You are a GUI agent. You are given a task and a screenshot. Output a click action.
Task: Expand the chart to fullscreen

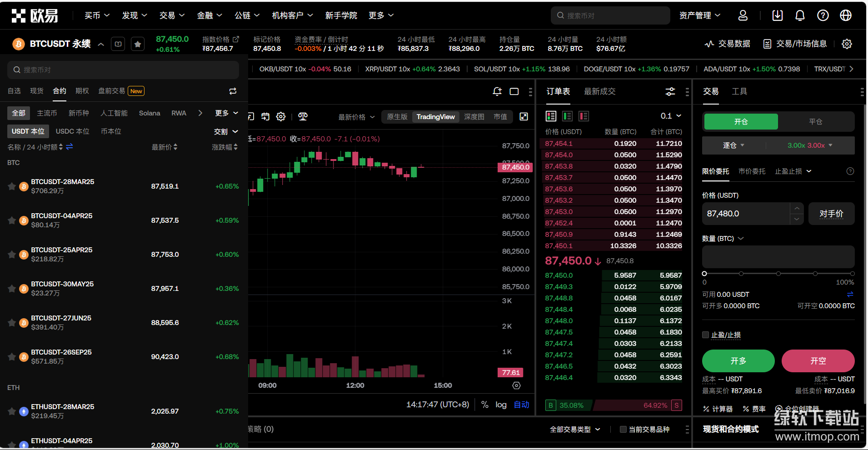coord(524,117)
